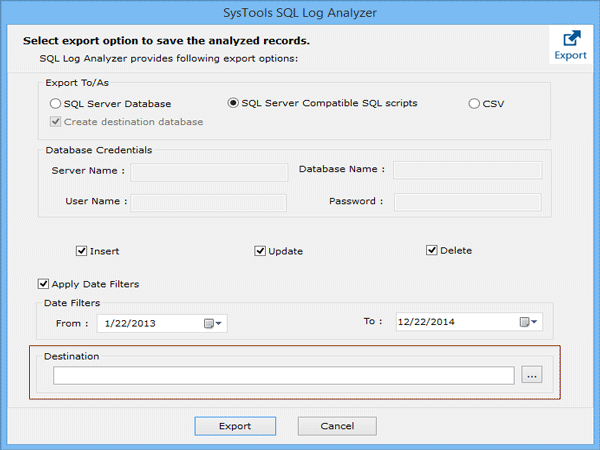
Task: Open the From date calendar dropdown
Action: (x=213, y=324)
